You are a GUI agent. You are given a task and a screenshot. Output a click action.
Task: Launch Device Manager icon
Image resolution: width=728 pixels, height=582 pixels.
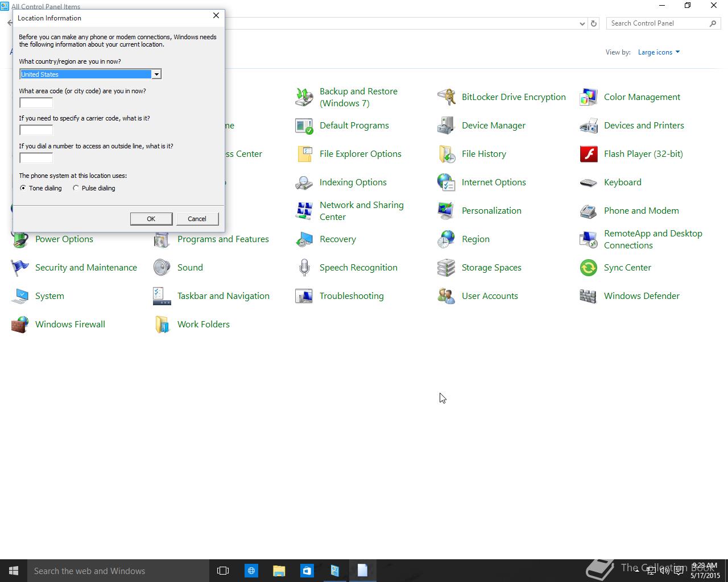(x=446, y=126)
